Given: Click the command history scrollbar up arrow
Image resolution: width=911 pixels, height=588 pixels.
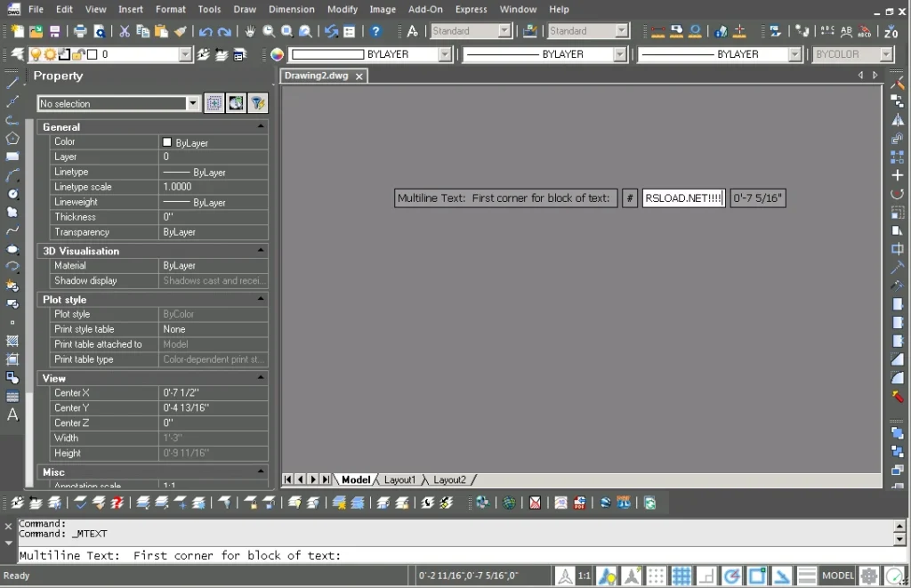Looking at the screenshot, I should (x=899, y=527).
